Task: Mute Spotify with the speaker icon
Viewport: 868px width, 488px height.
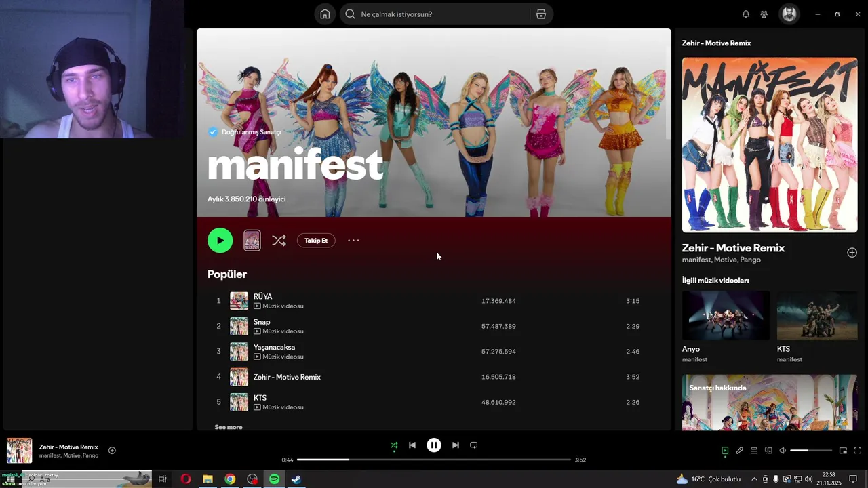Action: pyautogui.click(x=783, y=451)
